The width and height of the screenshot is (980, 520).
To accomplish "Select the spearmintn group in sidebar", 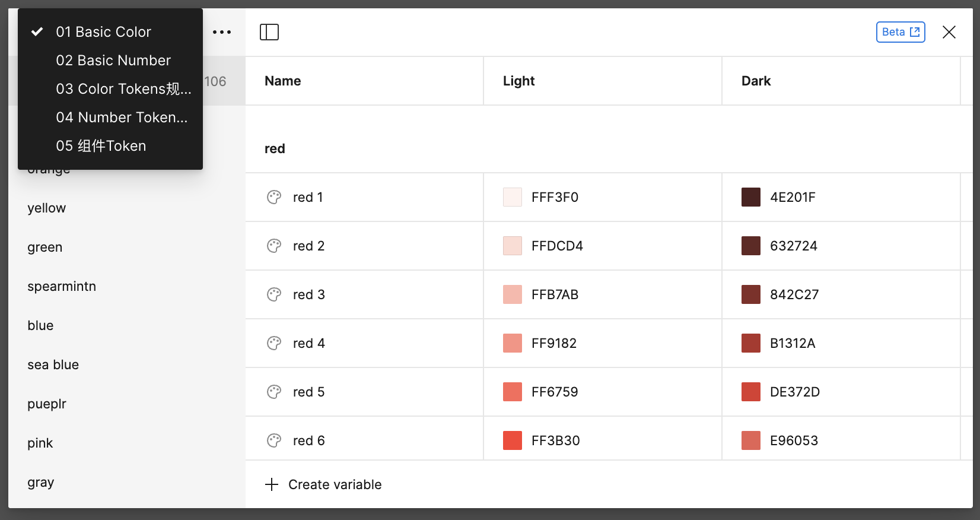I will tap(62, 287).
